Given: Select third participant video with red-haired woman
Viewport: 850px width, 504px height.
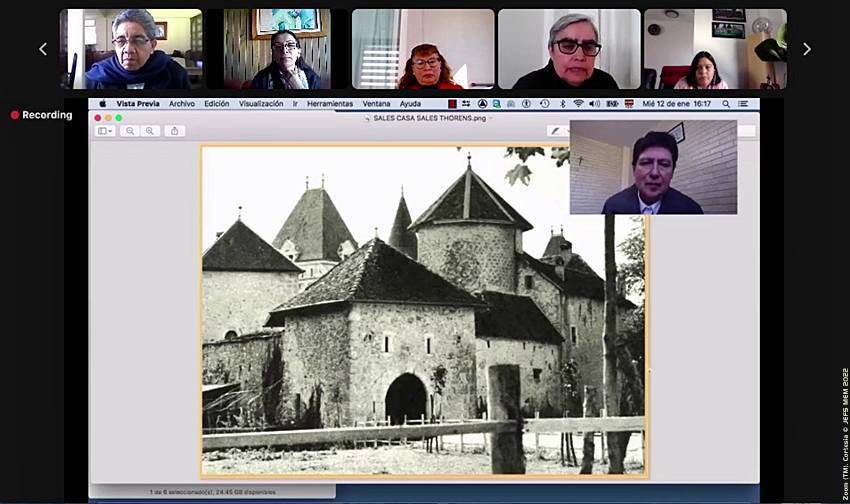Looking at the screenshot, I should pyautogui.click(x=423, y=49).
